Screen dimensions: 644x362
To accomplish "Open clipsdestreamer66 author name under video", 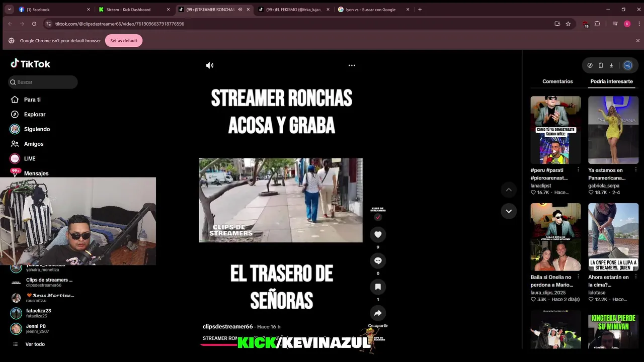I will pyautogui.click(x=227, y=326).
